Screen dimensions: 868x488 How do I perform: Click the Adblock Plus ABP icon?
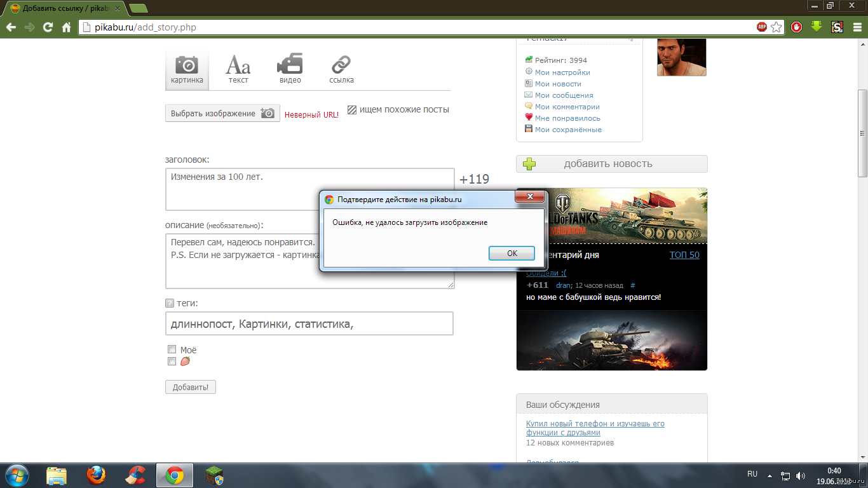(x=762, y=27)
